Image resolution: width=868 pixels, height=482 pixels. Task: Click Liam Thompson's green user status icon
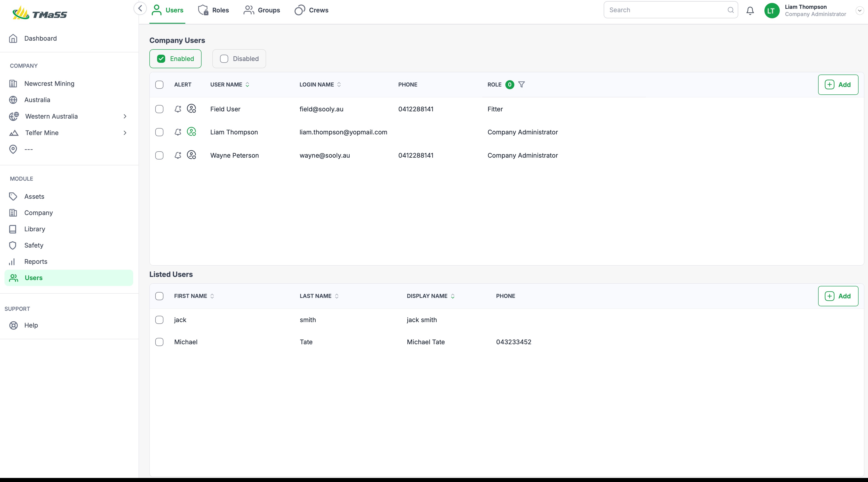pyautogui.click(x=191, y=132)
